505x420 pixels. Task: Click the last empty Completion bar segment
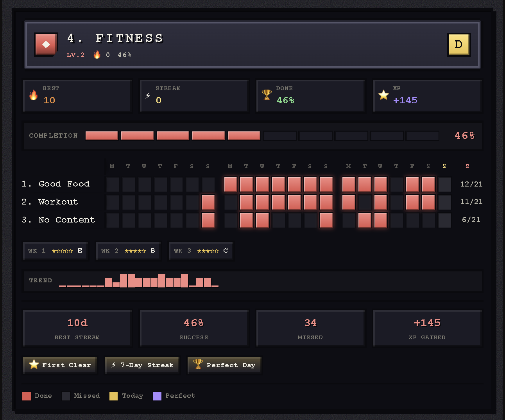click(423, 136)
